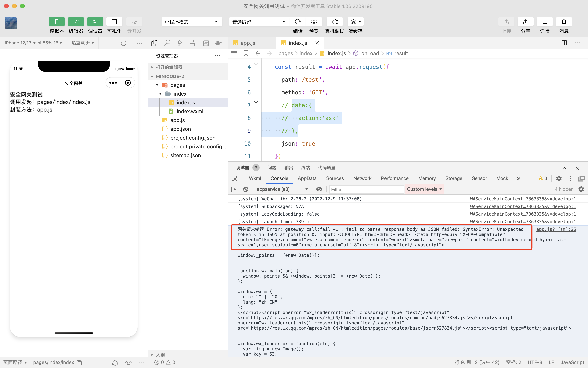This screenshot has width=588, height=368.
Task: Click the preview eye icon (预览)
Action: (x=314, y=22)
